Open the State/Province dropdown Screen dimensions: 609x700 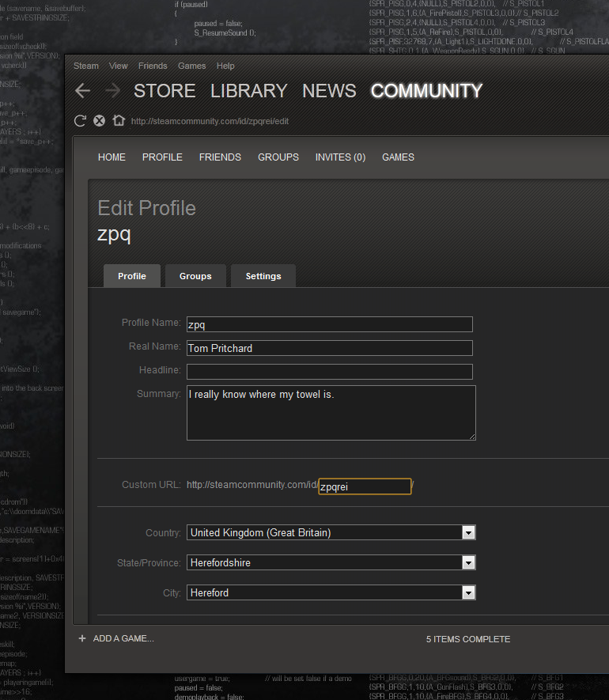331,562
